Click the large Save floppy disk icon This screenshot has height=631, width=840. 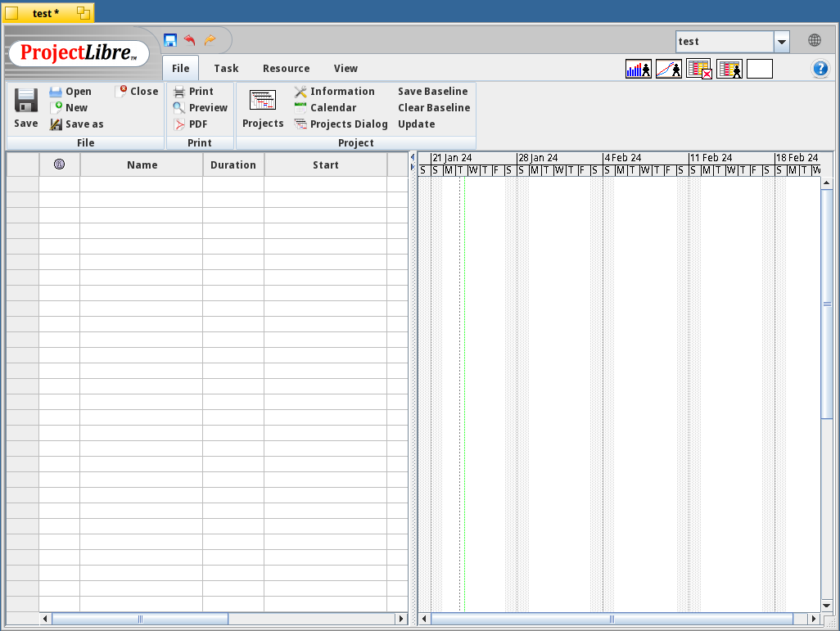(25, 100)
